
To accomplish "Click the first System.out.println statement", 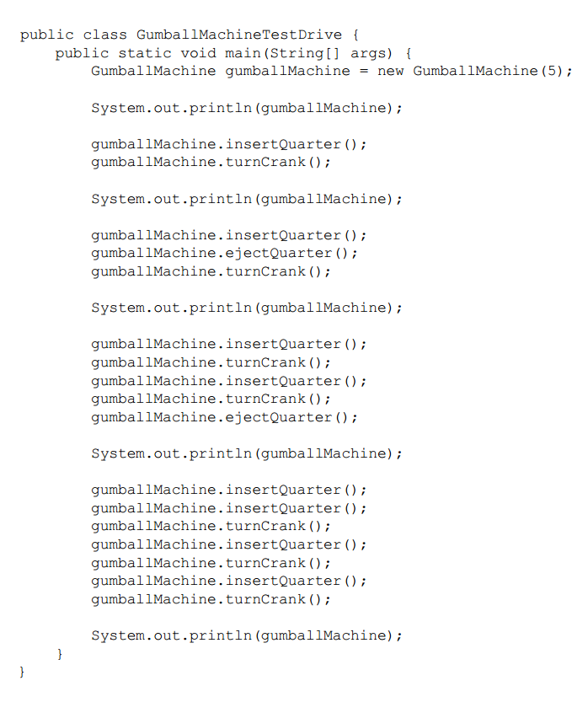I will pyautogui.click(x=247, y=108).
